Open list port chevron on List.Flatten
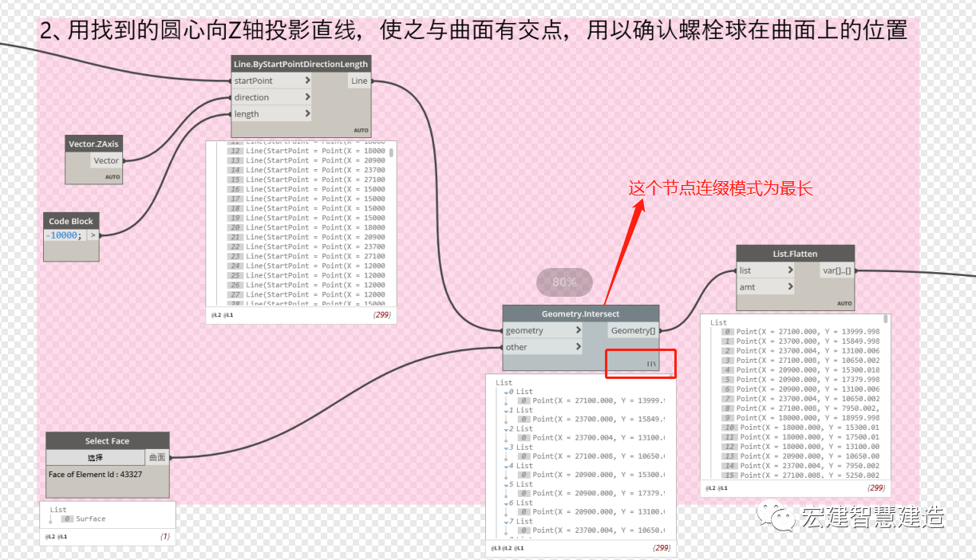 coord(790,270)
